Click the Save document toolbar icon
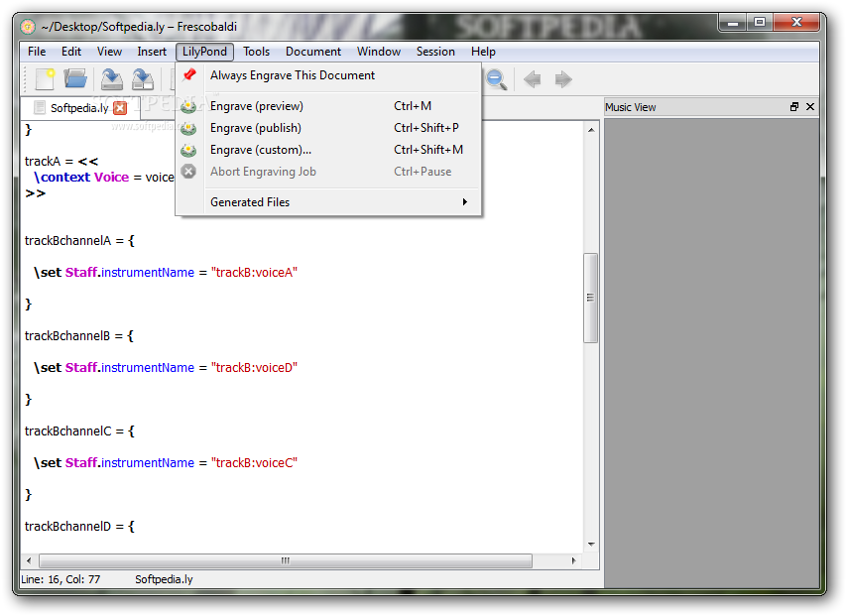 tap(112, 79)
